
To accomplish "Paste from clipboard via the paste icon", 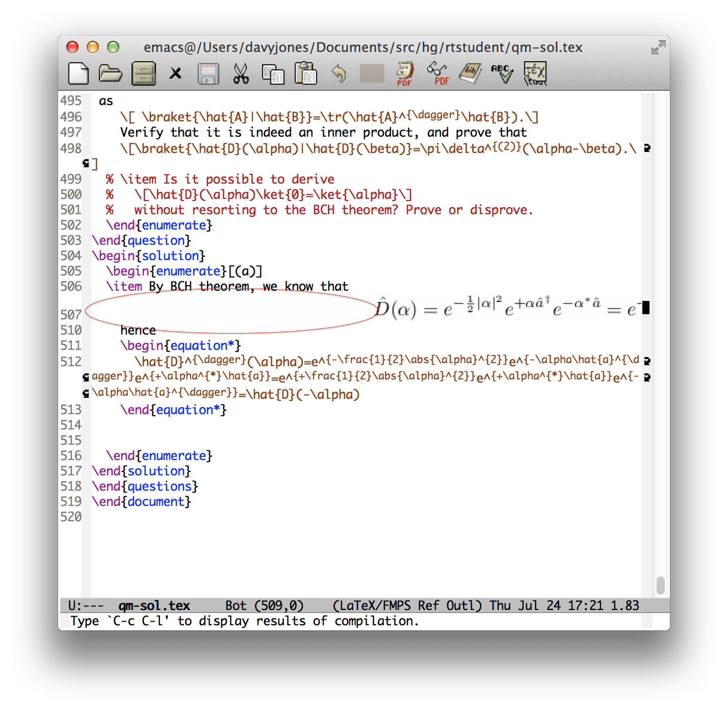I will (x=306, y=74).
